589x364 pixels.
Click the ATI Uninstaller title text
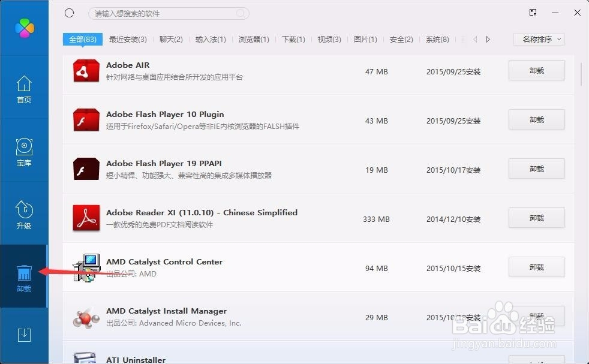136,360
